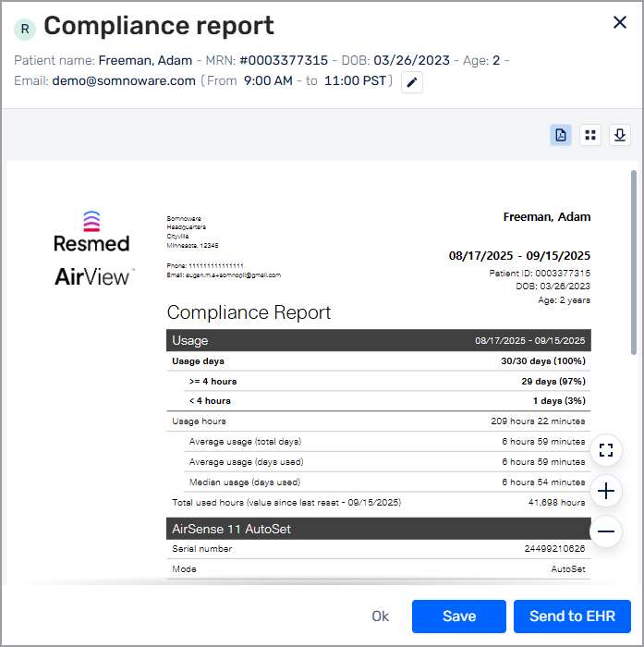Zoom in with the plus button

point(605,491)
